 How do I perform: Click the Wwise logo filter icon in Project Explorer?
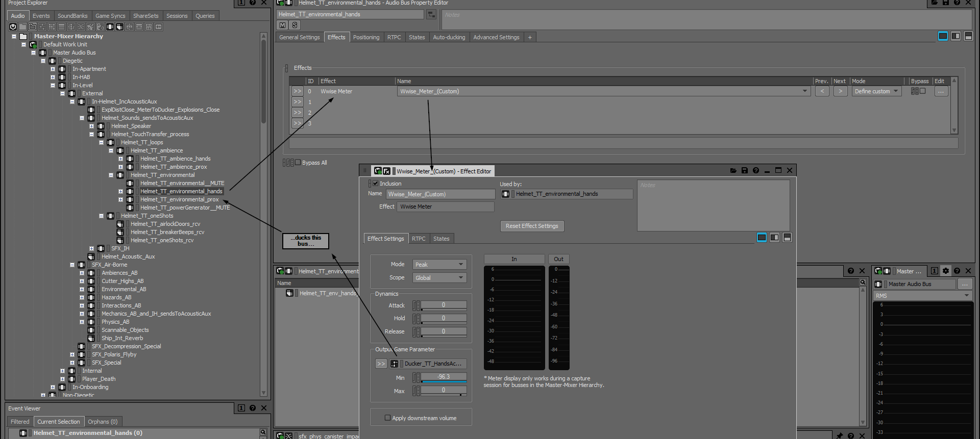(x=13, y=27)
